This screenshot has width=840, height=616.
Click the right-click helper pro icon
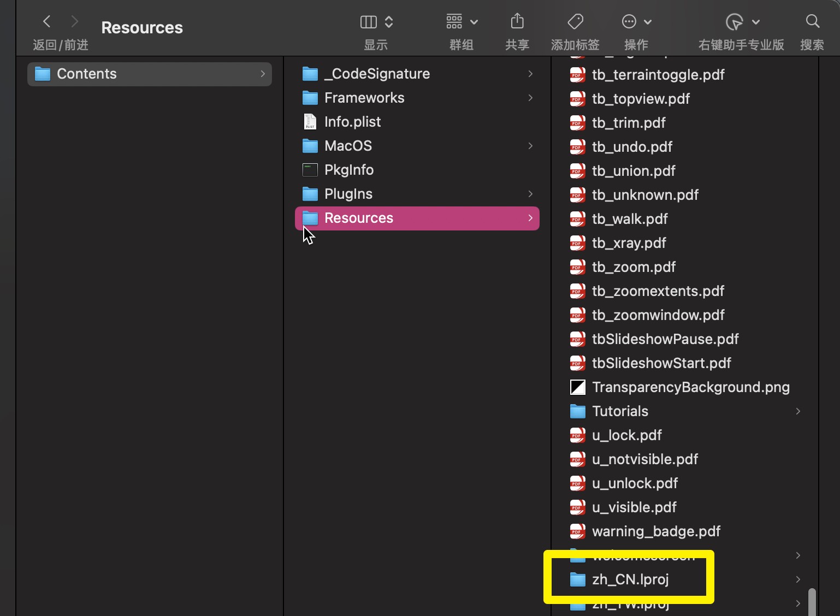pos(735,22)
